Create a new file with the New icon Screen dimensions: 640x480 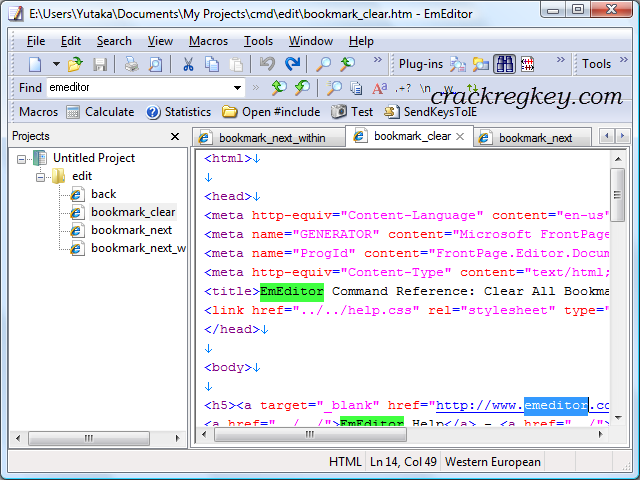[x=35, y=64]
